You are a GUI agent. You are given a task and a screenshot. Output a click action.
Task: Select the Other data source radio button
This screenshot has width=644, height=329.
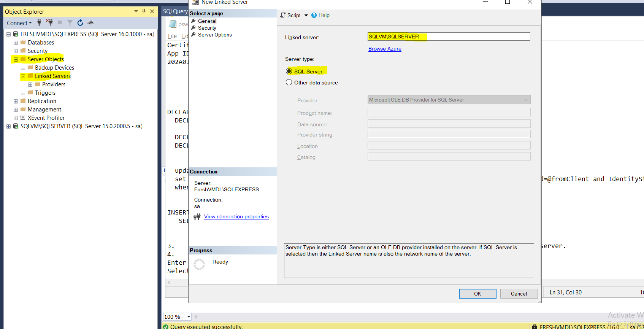[x=289, y=82]
